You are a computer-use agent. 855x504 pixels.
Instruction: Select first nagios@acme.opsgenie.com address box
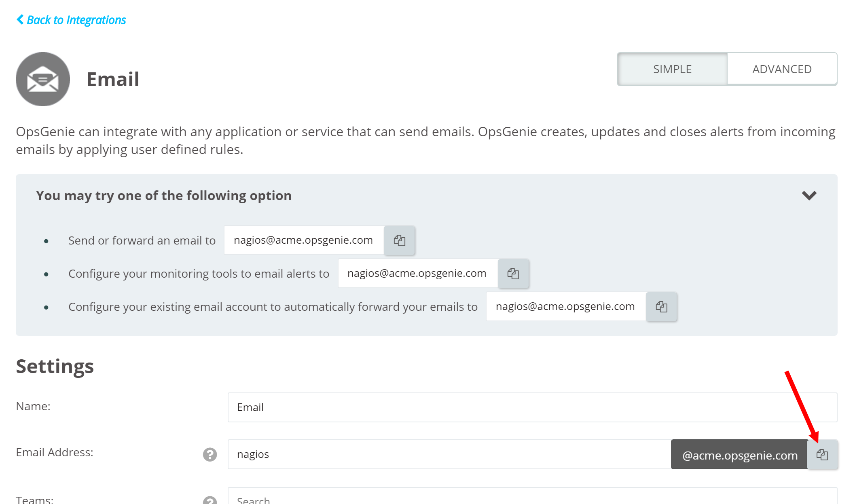(303, 240)
